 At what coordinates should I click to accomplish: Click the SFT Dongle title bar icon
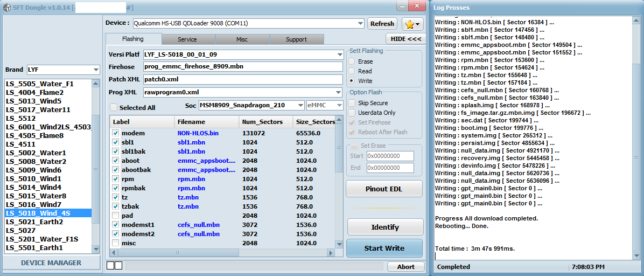tap(6, 8)
